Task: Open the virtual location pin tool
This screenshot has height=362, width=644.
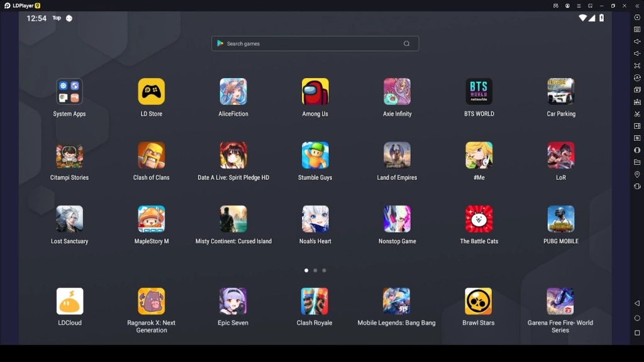Action: coord(637,175)
